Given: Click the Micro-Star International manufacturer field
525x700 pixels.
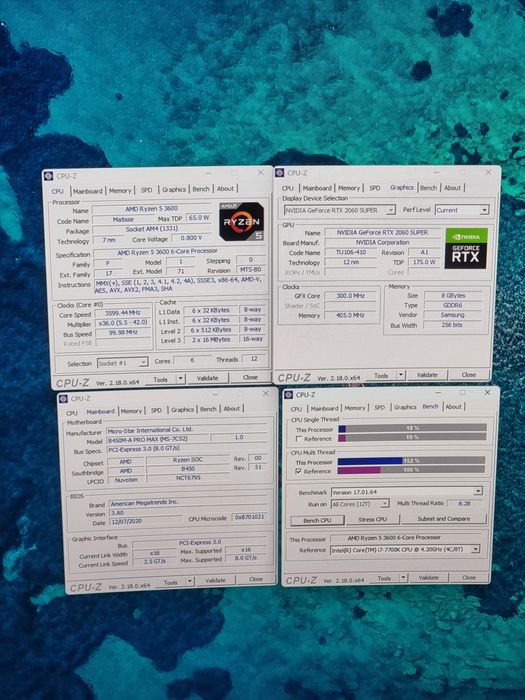Looking at the screenshot, I should [x=187, y=429].
